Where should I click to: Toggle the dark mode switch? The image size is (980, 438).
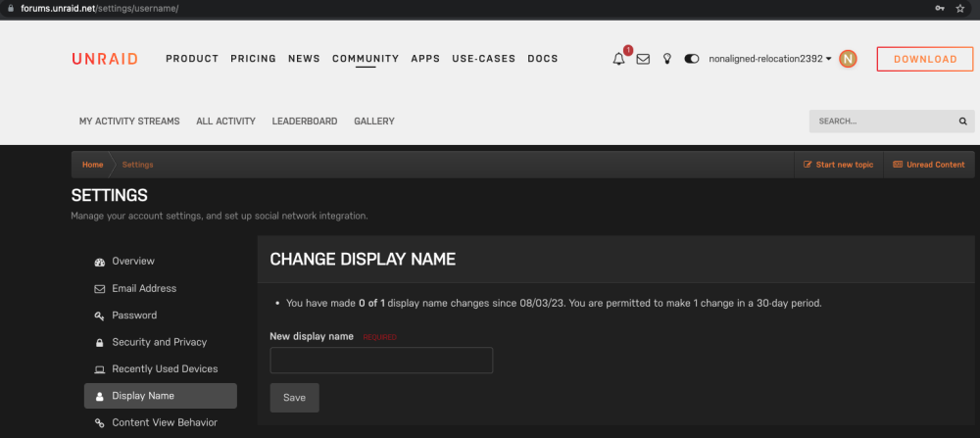(691, 59)
